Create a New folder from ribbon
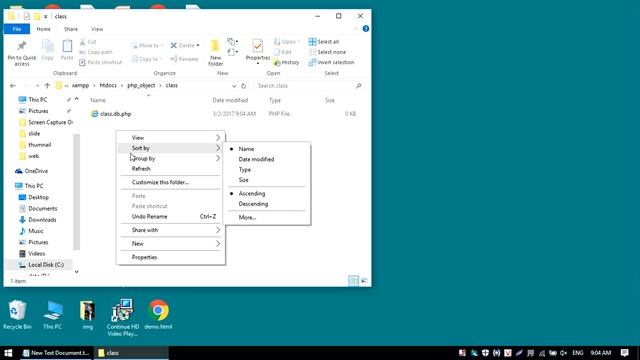This screenshot has width=640, height=360. coord(216,53)
